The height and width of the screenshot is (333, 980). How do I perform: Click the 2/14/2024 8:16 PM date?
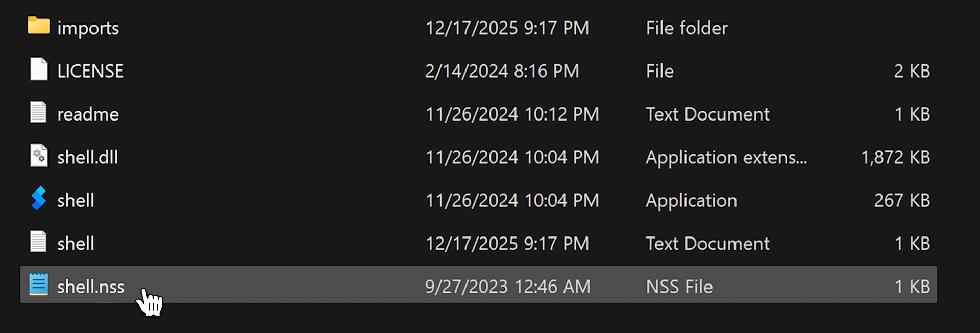pos(502,71)
